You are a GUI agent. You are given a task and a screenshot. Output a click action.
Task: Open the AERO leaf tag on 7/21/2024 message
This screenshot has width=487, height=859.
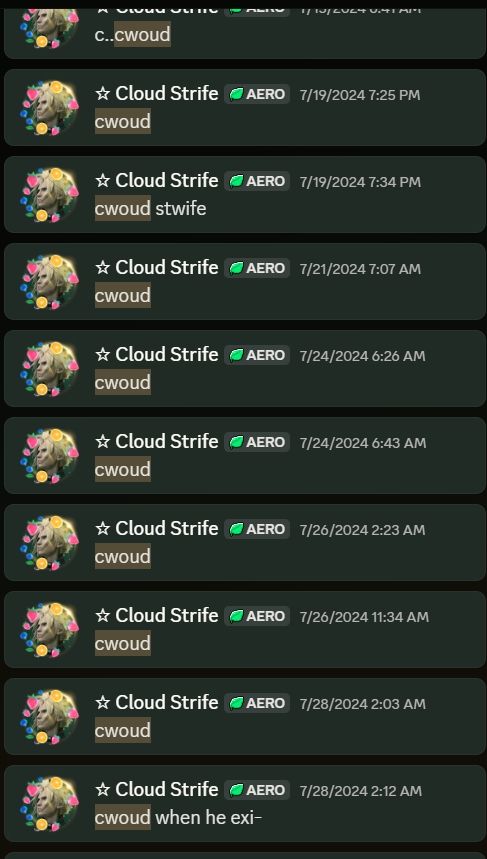coord(257,268)
